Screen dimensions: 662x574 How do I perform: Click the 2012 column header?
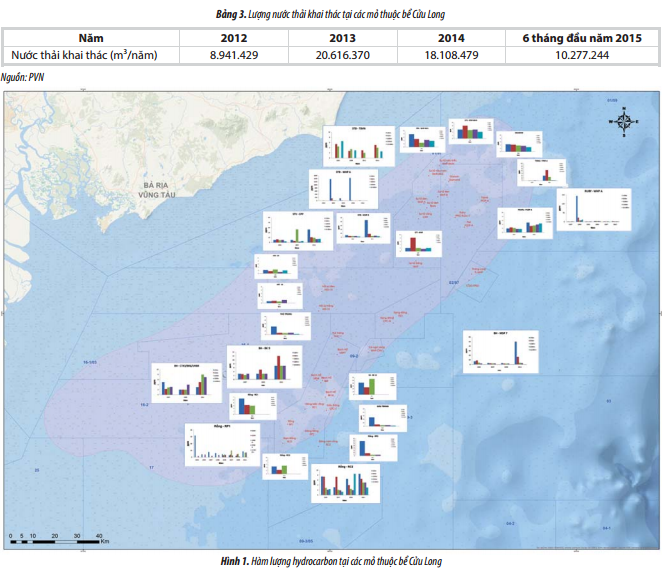[232, 36]
